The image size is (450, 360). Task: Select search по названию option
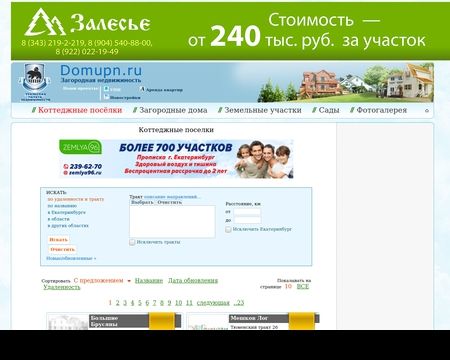tap(62, 206)
